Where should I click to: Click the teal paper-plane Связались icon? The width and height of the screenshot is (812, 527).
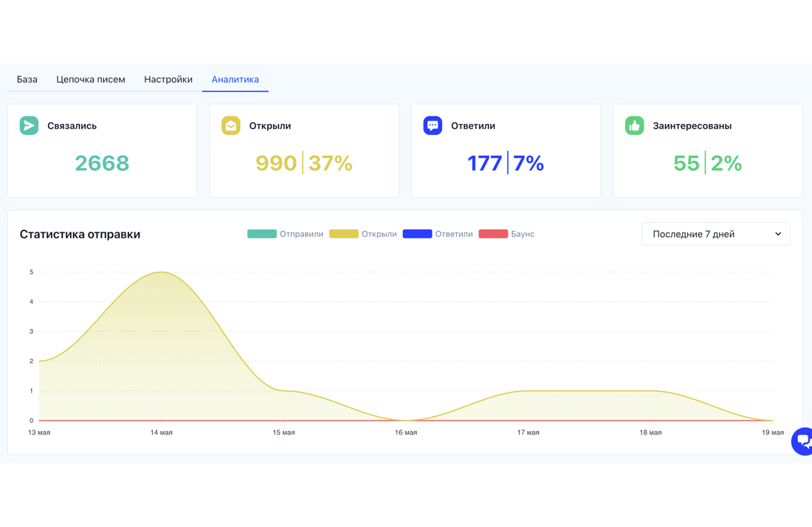[x=29, y=125]
